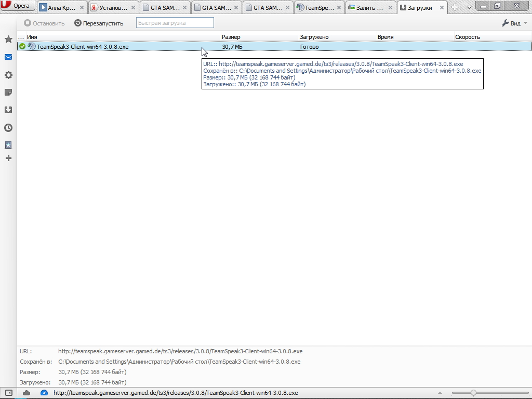The width and height of the screenshot is (532, 399).
Task: Click the TeamSpeak file icon in download row
Action: point(32,46)
